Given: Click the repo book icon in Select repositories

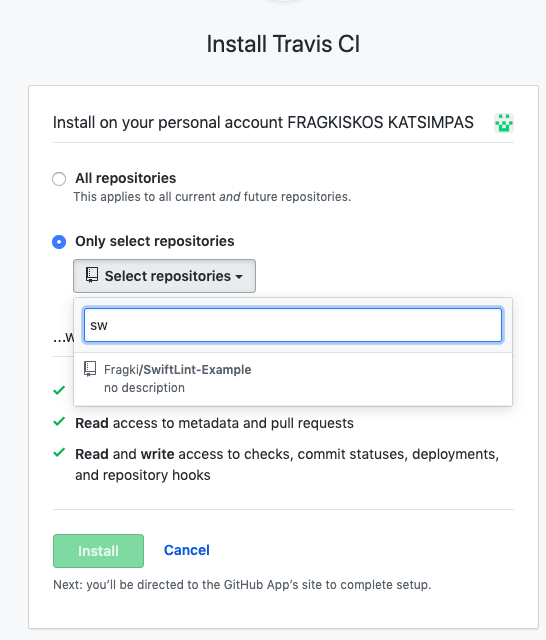Looking at the screenshot, I should 92,275.
